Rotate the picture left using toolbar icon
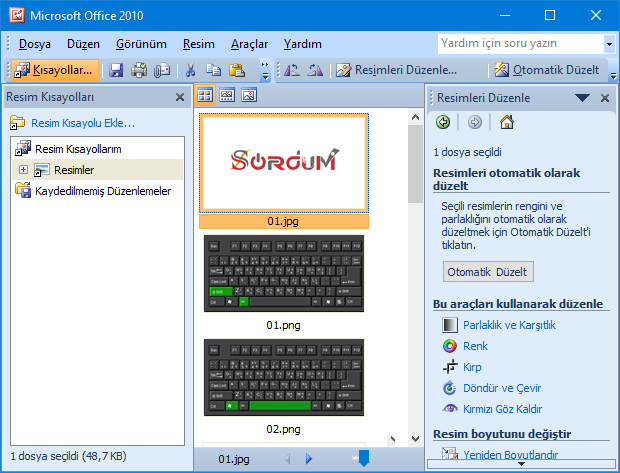This screenshot has width=620, height=473. click(x=291, y=70)
